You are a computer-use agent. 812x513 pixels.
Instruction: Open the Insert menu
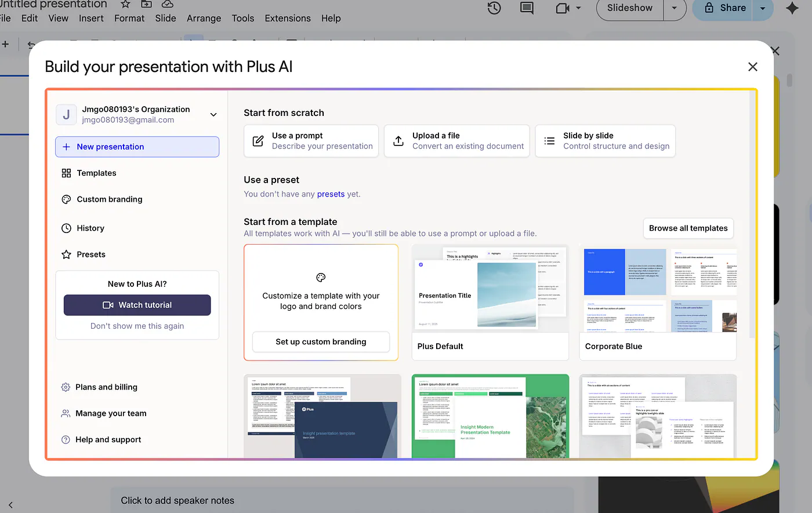pyautogui.click(x=91, y=18)
